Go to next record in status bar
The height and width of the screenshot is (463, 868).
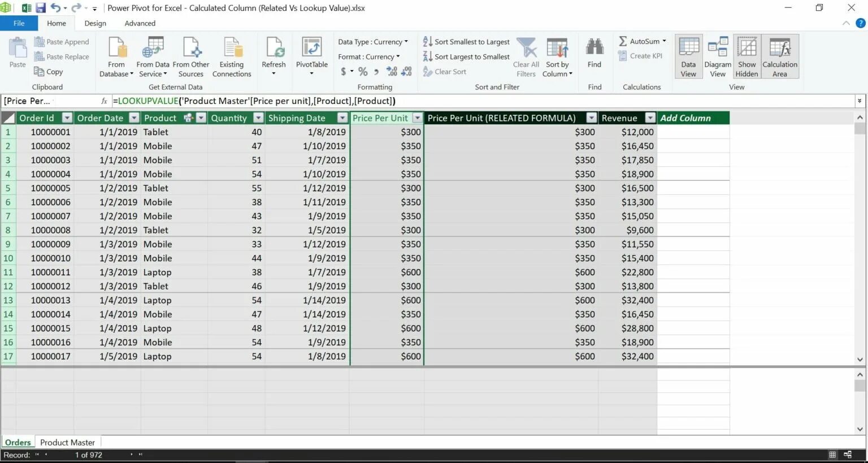click(x=131, y=455)
